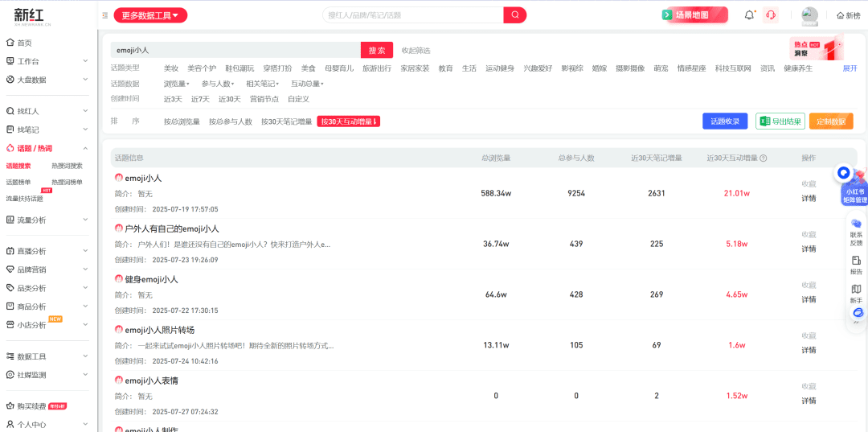Open 热搜词榜单 submenu item
868x432 pixels.
[x=67, y=182]
